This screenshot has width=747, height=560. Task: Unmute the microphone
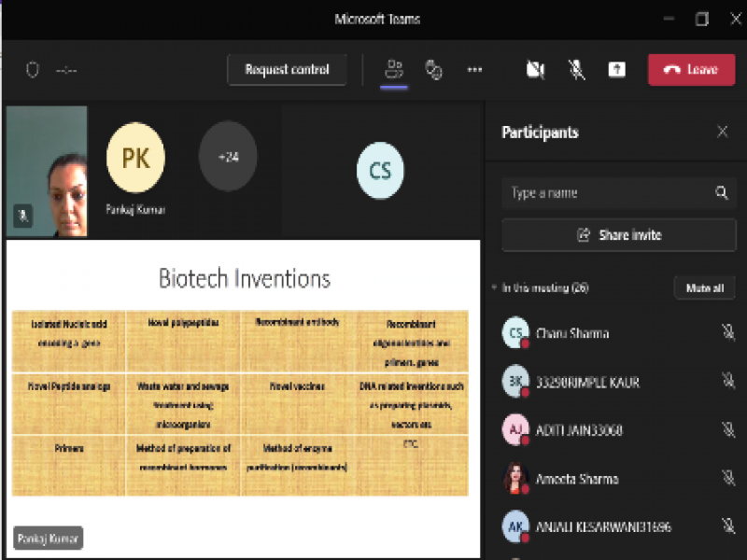pos(577,70)
